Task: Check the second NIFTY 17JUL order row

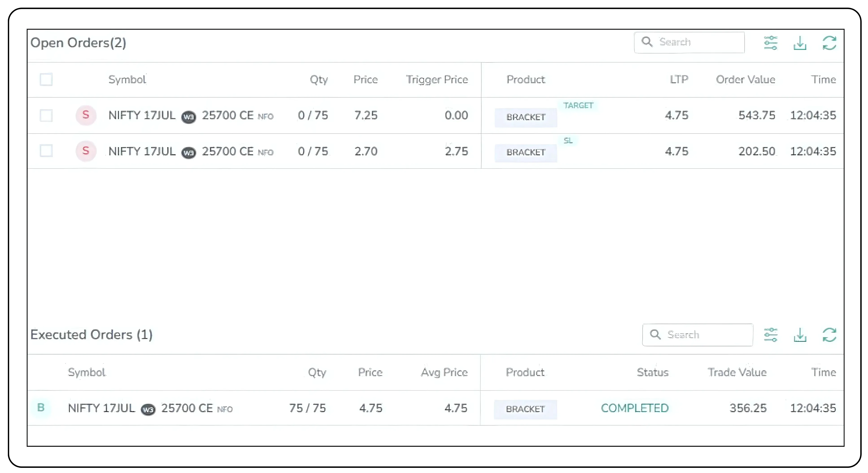Action: click(46, 151)
